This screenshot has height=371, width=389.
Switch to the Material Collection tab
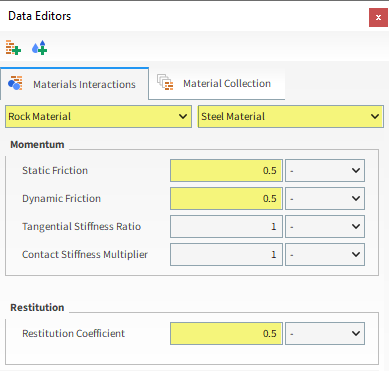click(217, 83)
